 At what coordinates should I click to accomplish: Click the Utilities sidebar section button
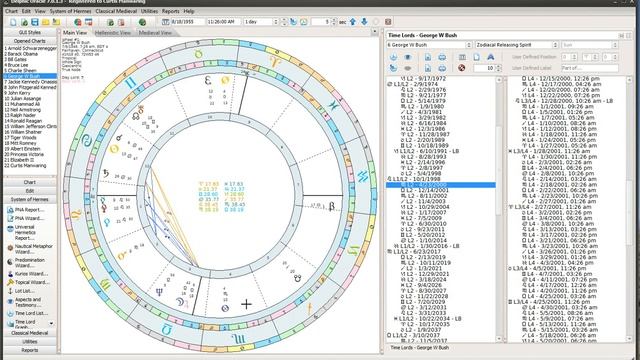30,342
